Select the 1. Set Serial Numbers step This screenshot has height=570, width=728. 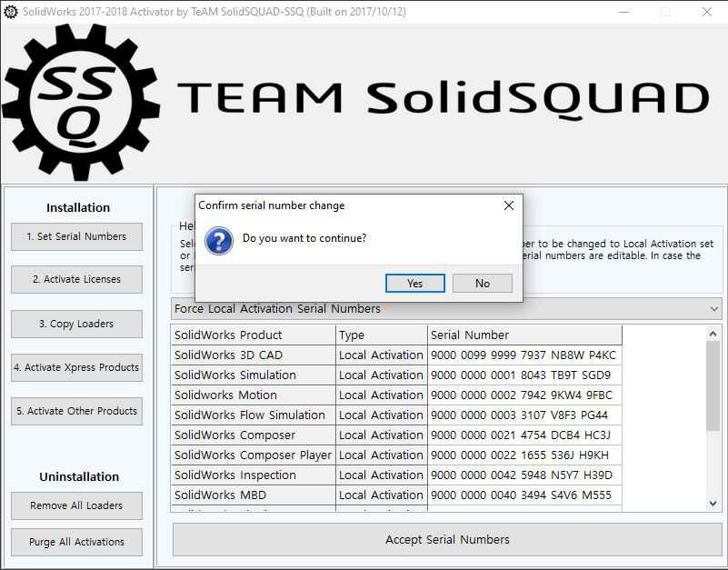76,236
